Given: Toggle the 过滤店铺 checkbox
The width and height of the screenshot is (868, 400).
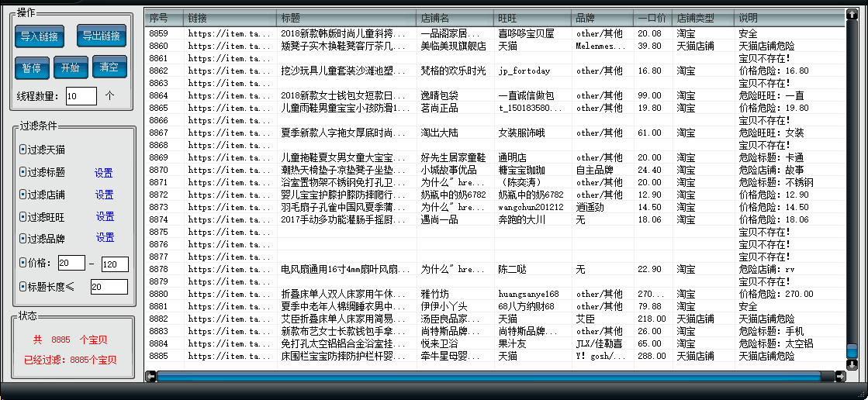Looking at the screenshot, I should pos(23,195).
